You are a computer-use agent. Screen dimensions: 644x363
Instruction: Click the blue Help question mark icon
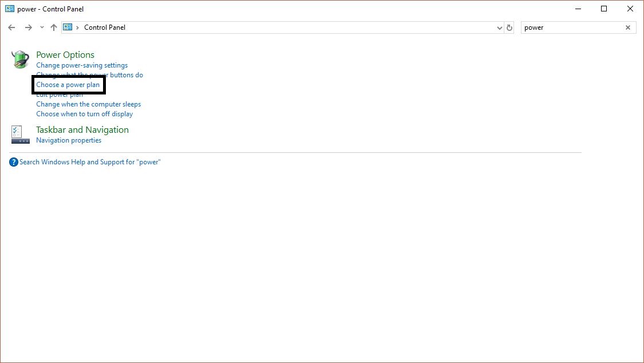pyautogui.click(x=14, y=162)
